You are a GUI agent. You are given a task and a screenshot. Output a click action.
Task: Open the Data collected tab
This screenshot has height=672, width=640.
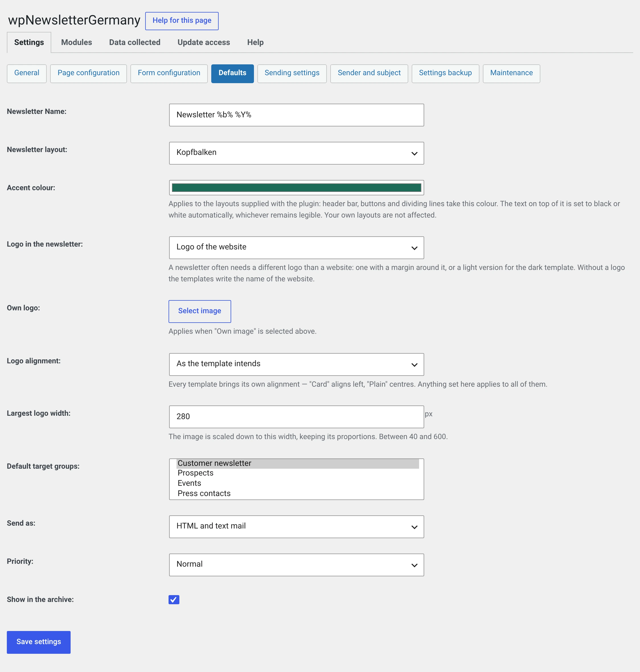(x=134, y=42)
